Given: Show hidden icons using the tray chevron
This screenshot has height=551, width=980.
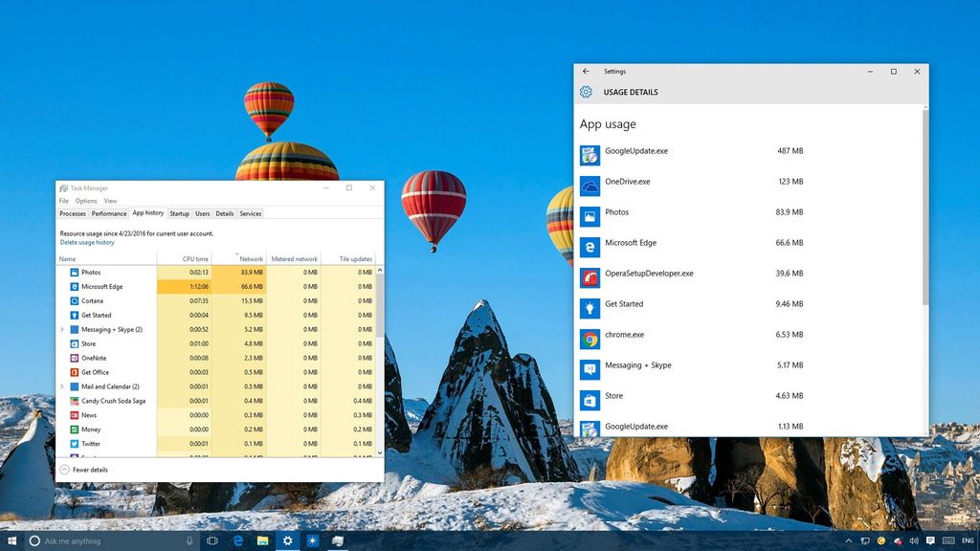Looking at the screenshot, I should tap(849, 540).
